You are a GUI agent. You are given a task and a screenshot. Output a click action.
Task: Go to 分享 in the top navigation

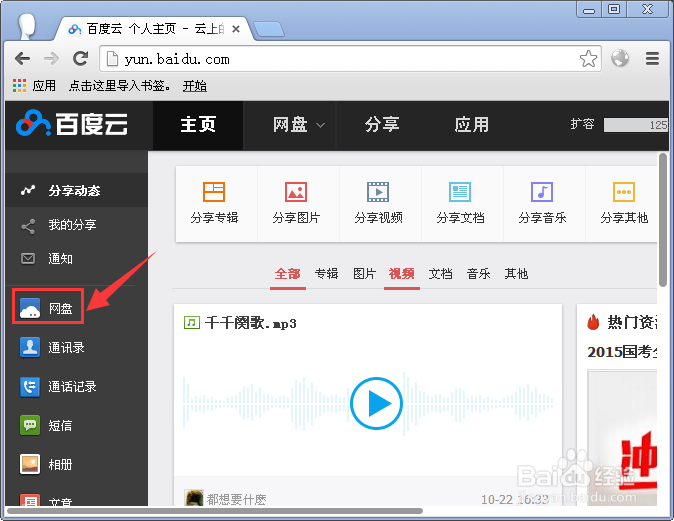pos(382,125)
